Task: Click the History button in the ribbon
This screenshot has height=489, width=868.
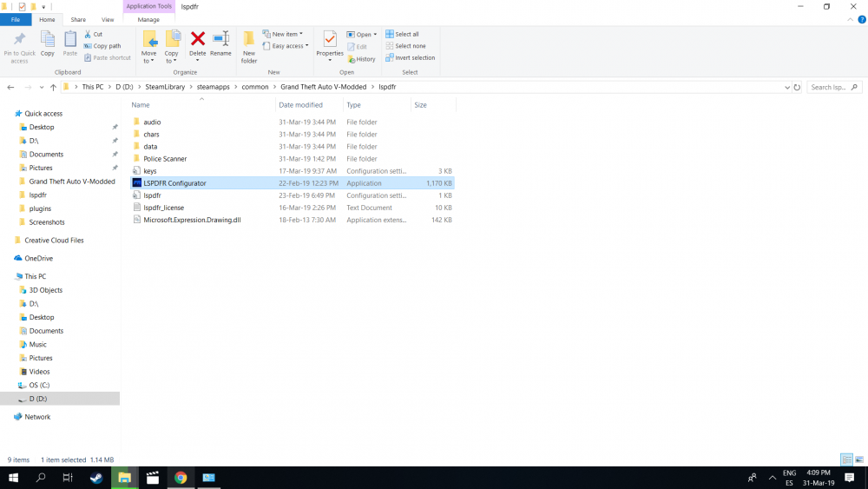Action: (361, 59)
